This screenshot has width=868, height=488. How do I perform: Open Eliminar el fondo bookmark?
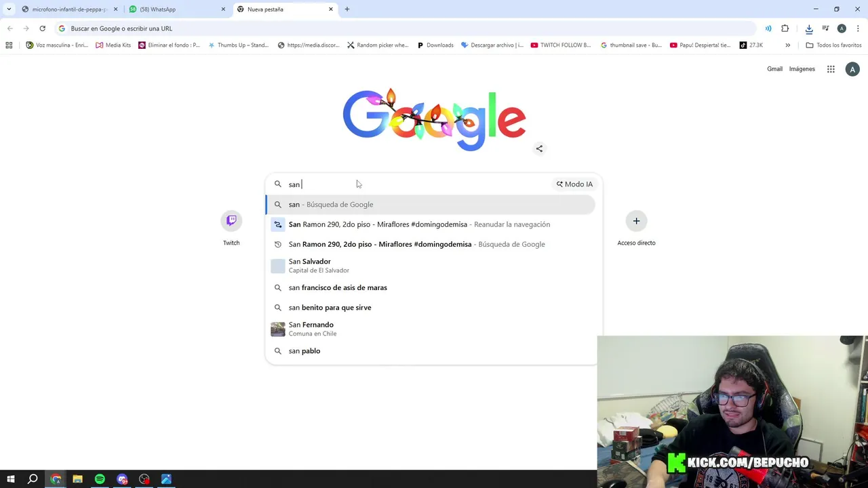(170, 45)
